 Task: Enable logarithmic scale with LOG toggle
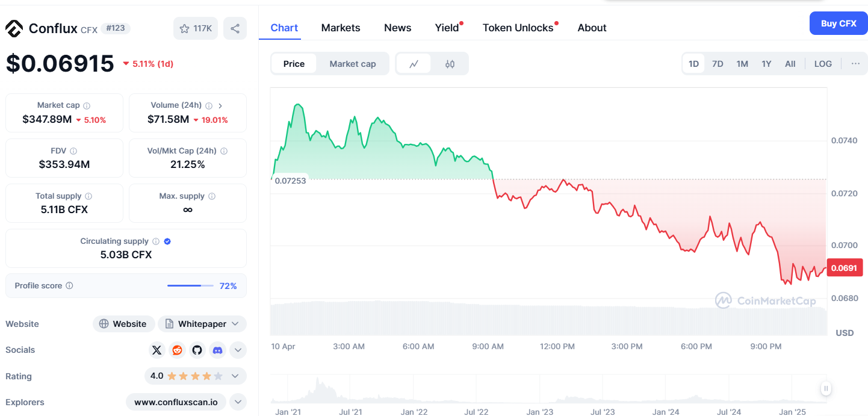point(823,63)
